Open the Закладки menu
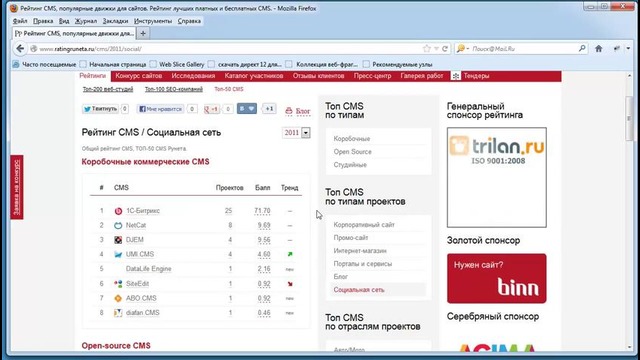Image resolution: width=640 pixels, height=360 pixels. click(x=115, y=21)
